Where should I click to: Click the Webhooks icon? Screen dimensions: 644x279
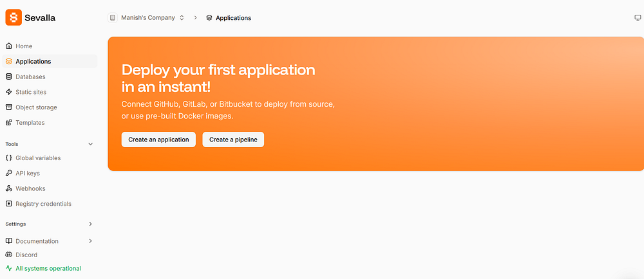[9, 188]
